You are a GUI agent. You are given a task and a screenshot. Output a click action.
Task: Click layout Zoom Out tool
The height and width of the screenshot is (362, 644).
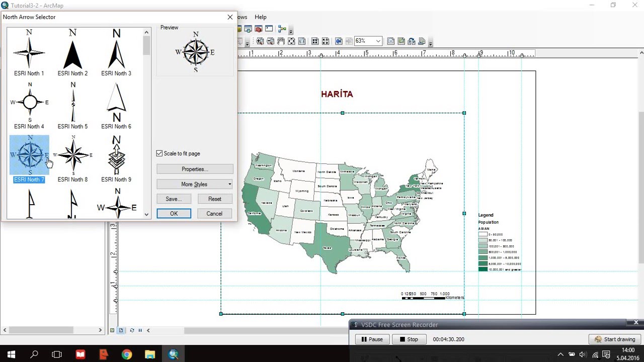[270, 41]
